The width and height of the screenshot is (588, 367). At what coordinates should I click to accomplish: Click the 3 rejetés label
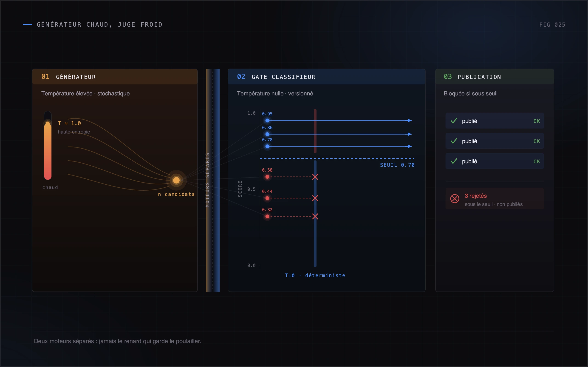click(475, 196)
